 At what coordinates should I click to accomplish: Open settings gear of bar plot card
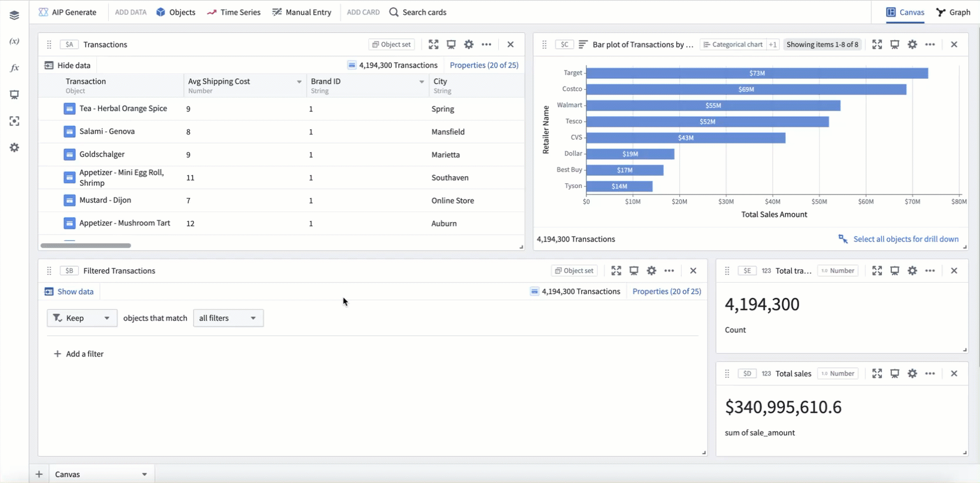pos(912,45)
